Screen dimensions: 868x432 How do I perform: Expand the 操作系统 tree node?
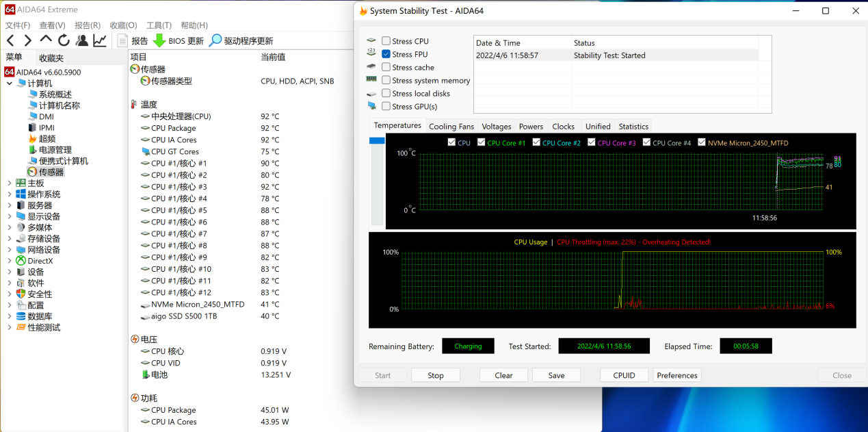coord(9,194)
